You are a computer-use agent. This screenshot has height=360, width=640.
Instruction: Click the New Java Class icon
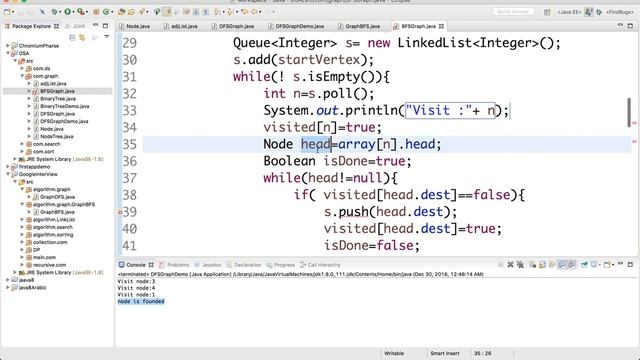click(x=107, y=12)
